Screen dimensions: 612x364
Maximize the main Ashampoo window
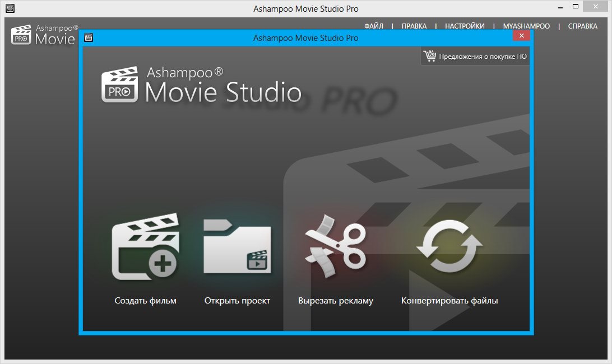[576, 6]
